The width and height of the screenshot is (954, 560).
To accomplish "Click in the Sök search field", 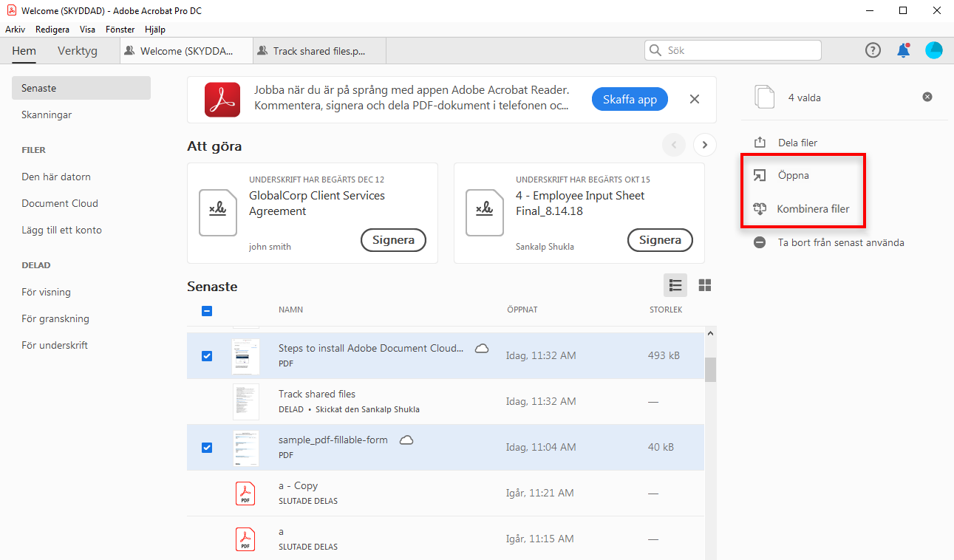I will point(732,50).
